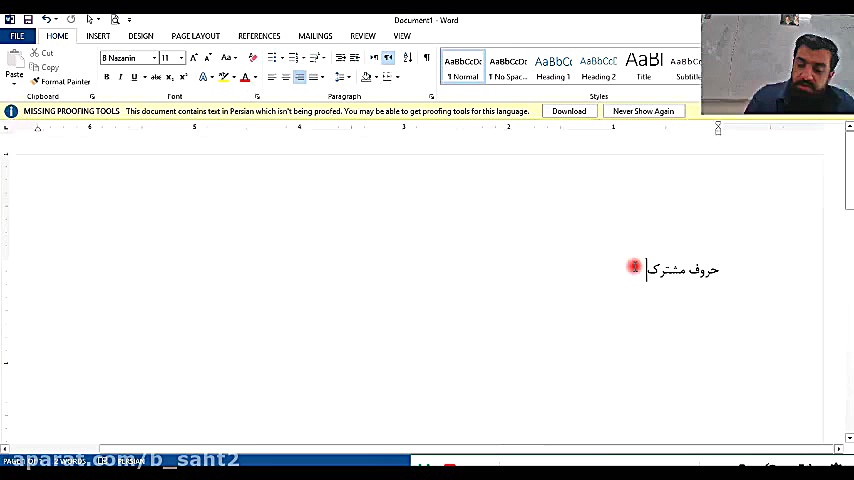Apply the Title style
The width and height of the screenshot is (854, 480).
(x=644, y=66)
